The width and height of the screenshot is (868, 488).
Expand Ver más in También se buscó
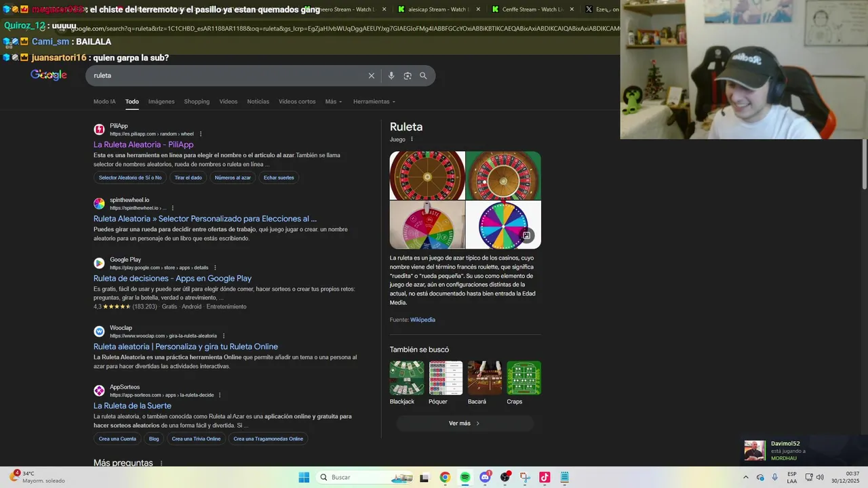[x=465, y=424]
